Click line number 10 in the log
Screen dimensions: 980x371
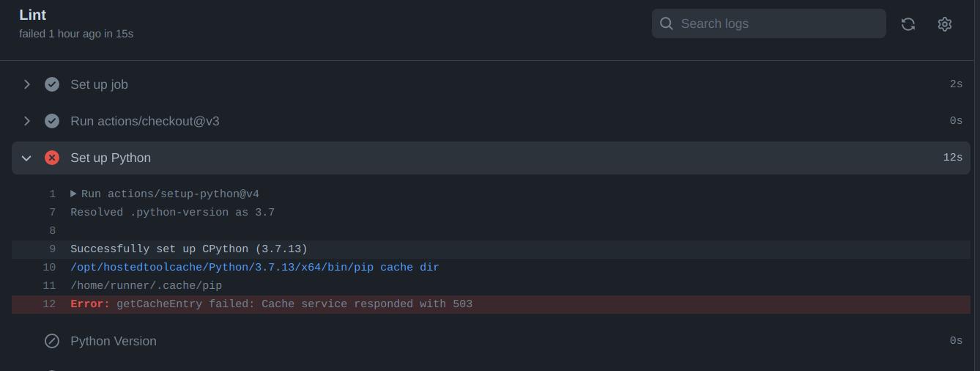tap(49, 268)
